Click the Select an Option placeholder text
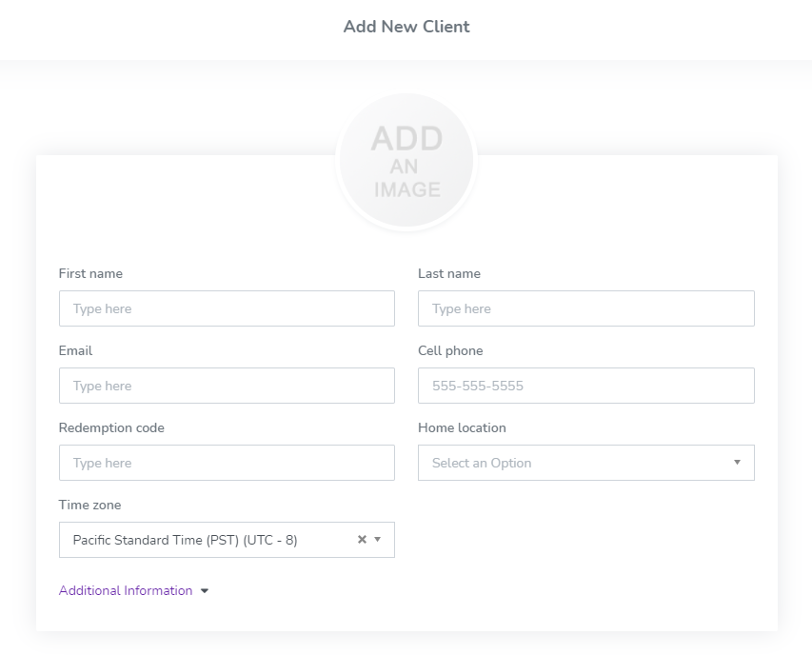Screen dimensions: 812x655 (x=482, y=463)
